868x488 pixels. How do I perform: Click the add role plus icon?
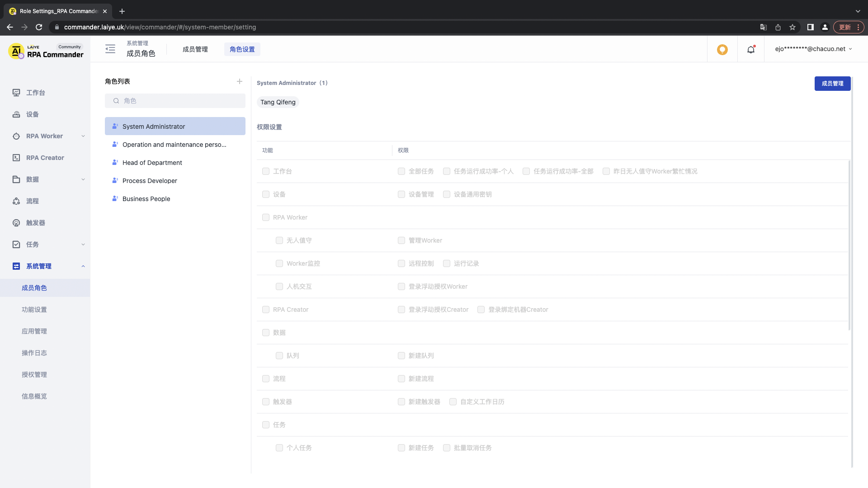click(240, 81)
